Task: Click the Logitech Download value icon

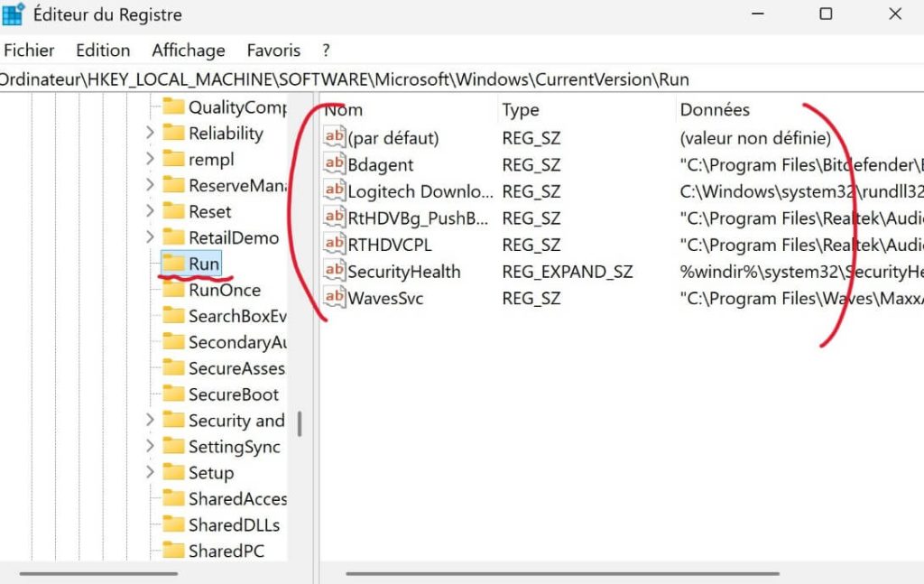Action: (x=335, y=191)
